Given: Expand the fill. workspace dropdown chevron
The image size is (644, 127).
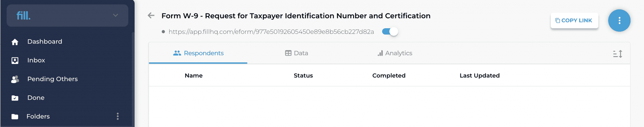Looking at the screenshot, I should click(x=115, y=15).
